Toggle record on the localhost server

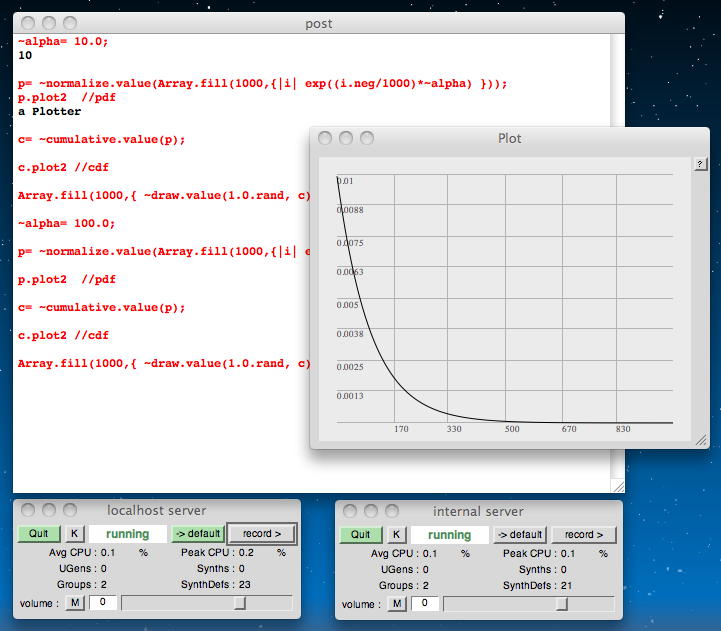tap(262, 534)
